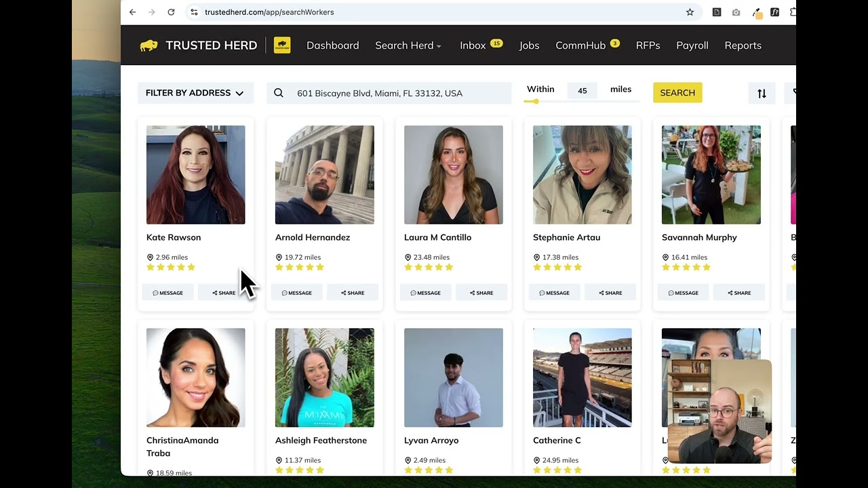Message Arnold Hernandez

tap(296, 293)
